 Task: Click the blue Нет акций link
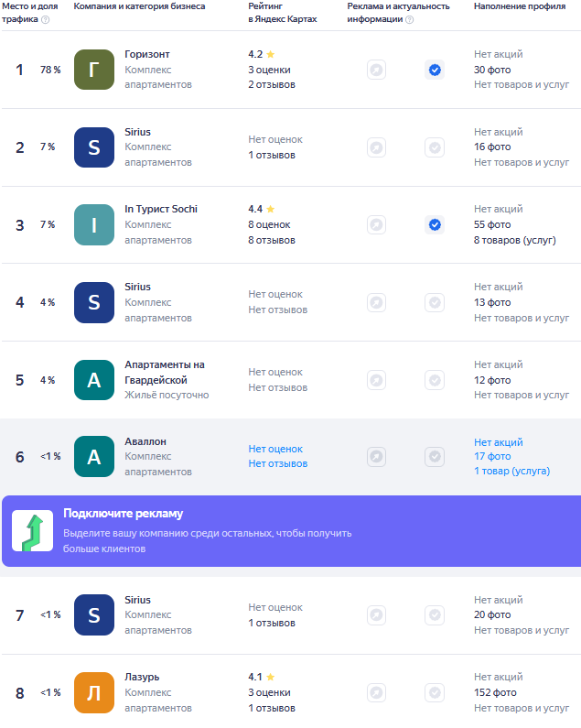[499, 442]
